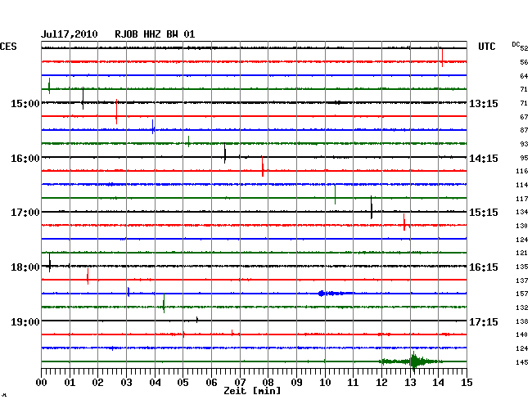Click the DC value 116
Viewport: 532px width, 404px height.
pos(522,171)
